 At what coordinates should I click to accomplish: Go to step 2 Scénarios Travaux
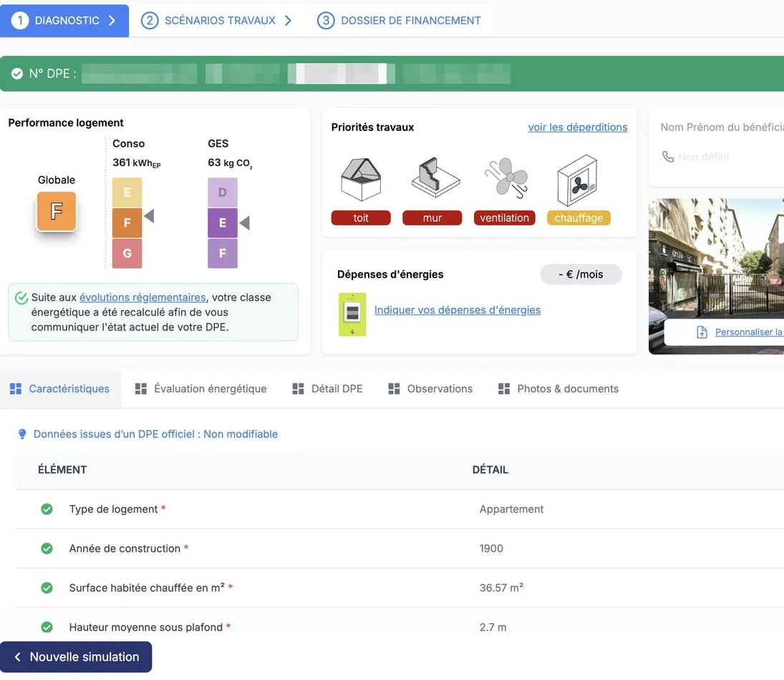click(216, 21)
